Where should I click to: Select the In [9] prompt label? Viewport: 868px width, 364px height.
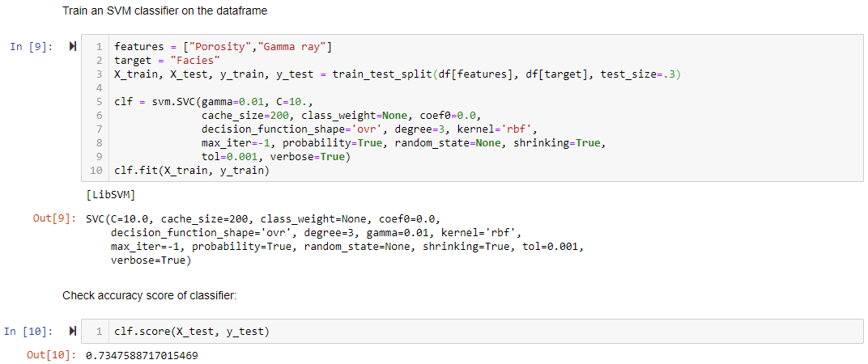point(32,46)
